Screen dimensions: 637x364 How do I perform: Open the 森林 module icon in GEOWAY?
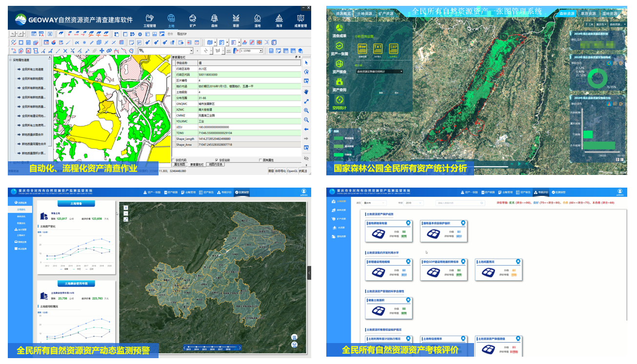tap(214, 20)
